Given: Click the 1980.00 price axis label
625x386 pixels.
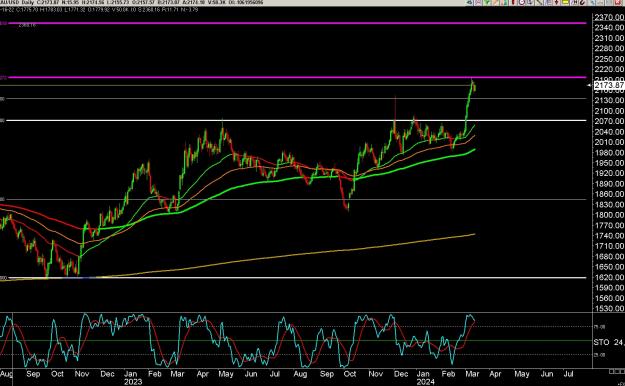Looking at the screenshot, I should pos(609,153).
